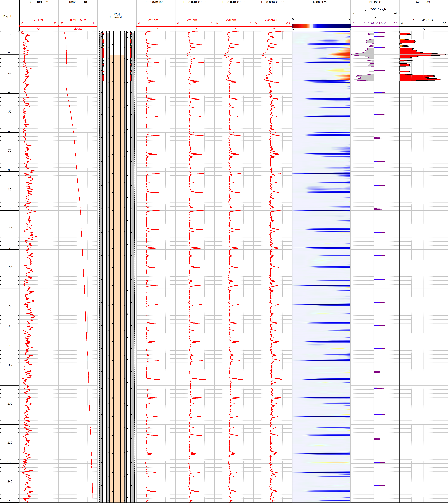Click the TEMP_EMDs curve label
Screen dimensions: 448x503
78,20
